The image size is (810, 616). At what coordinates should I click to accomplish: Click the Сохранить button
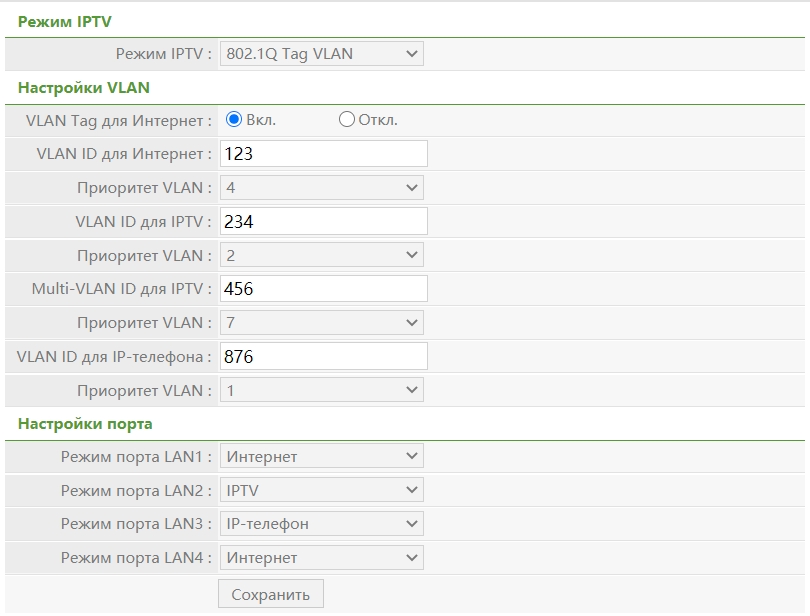271,594
